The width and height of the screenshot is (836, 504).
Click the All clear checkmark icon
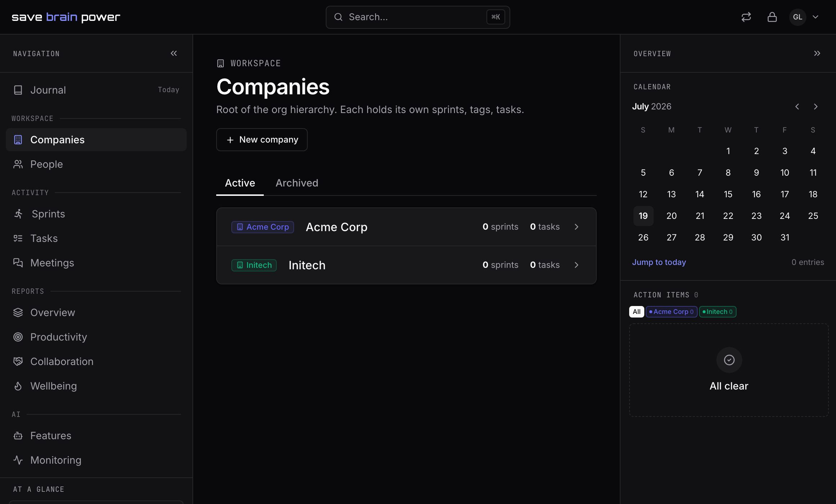tap(729, 360)
